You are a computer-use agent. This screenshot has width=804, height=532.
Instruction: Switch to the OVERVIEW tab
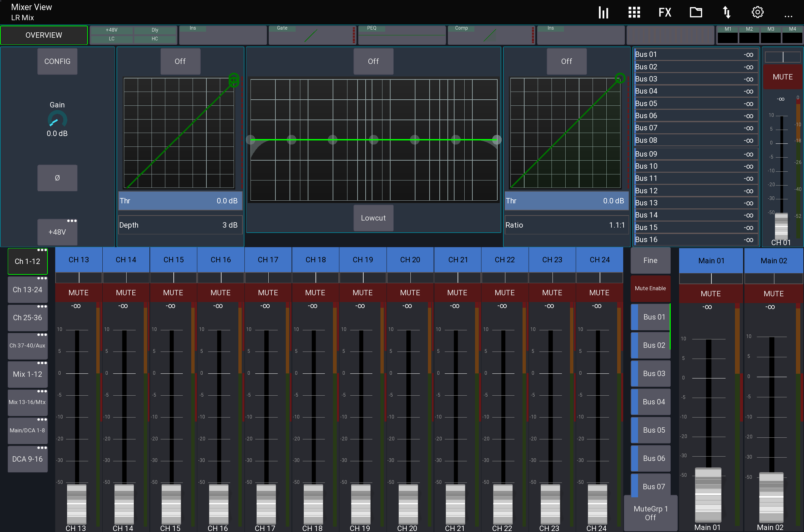click(44, 35)
